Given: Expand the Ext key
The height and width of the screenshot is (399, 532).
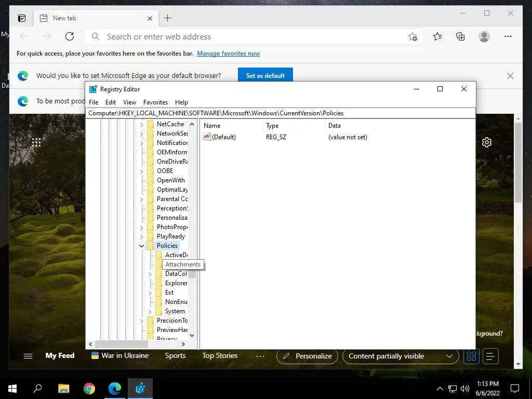Looking at the screenshot, I should (x=150, y=293).
